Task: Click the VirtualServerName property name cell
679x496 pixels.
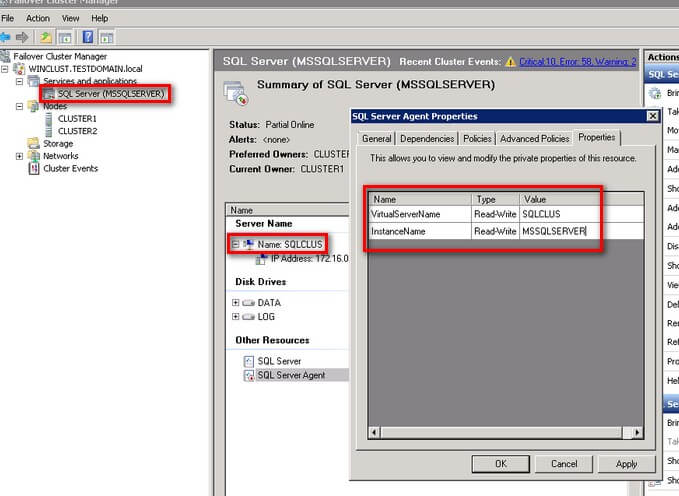Action: [420, 214]
